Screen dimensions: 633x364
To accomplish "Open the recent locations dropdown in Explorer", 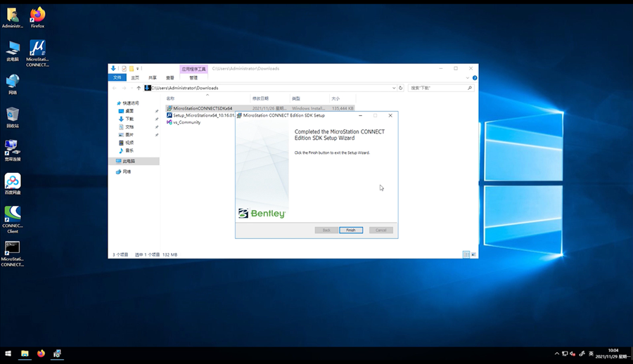I will point(131,88).
